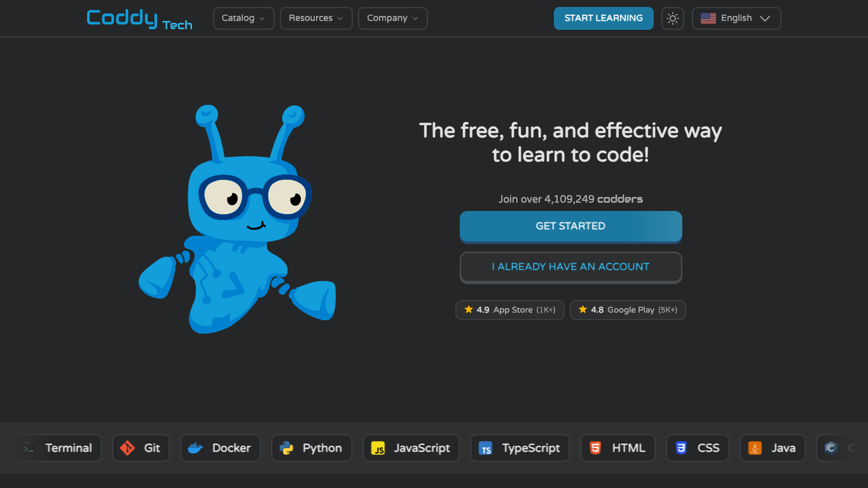868x488 pixels.
Task: Click the GET STARTED button
Action: (571, 226)
